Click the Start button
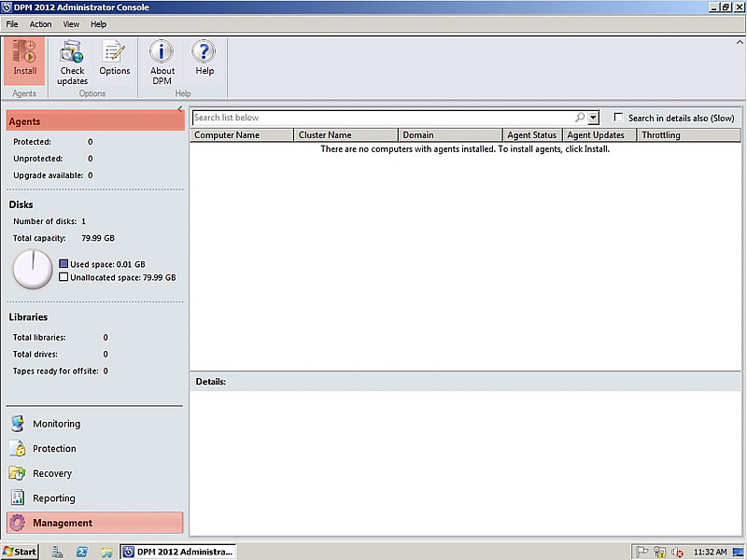Image resolution: width=747 pixels, height=560 pixels. pos(20,551)
